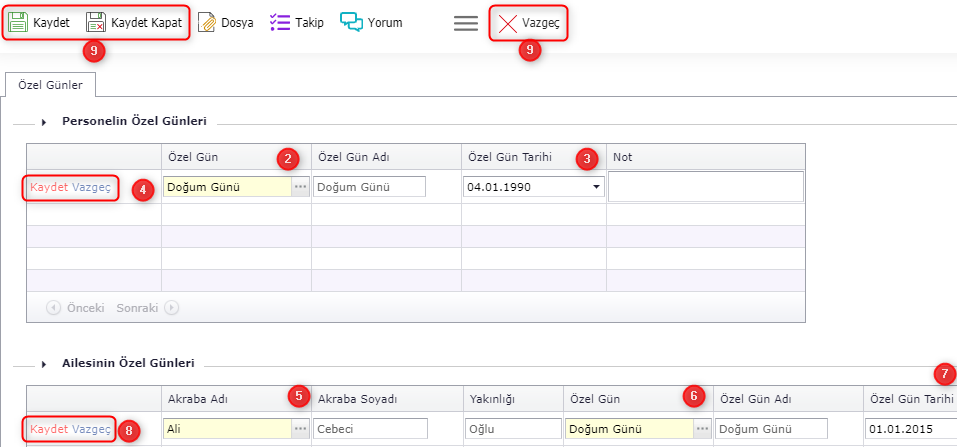
Task: Click the Kaydet save icon in toolbar
Action: click(x=19, y=22)
